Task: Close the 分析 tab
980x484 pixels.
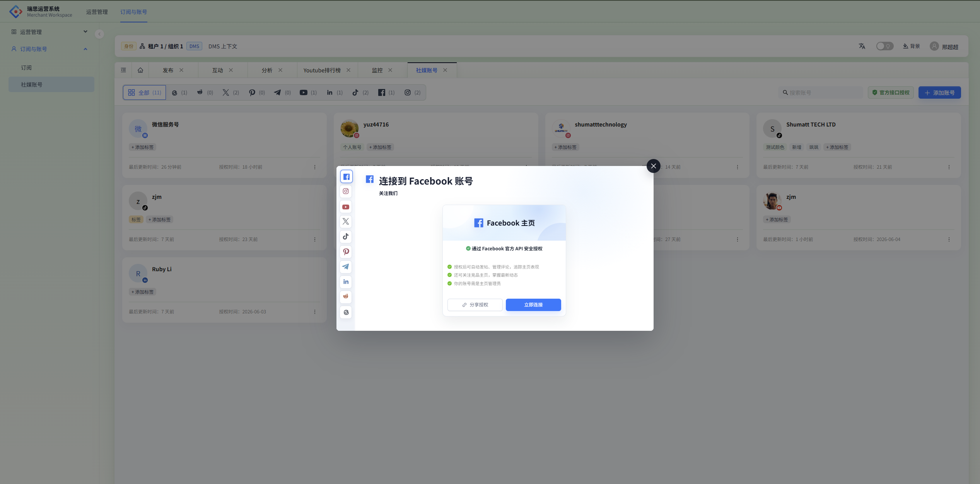Action: pos(280,70)
